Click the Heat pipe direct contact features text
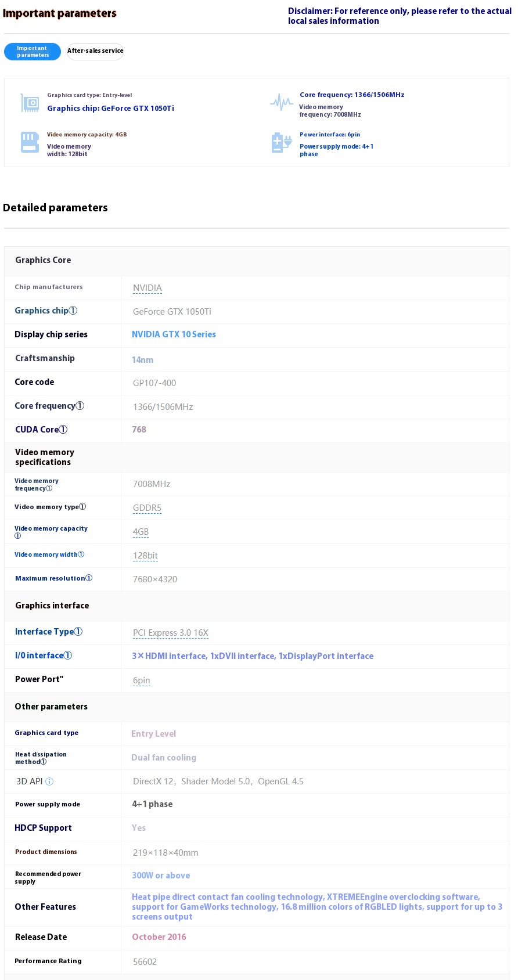Screen dimensions: 518x980 317,907
